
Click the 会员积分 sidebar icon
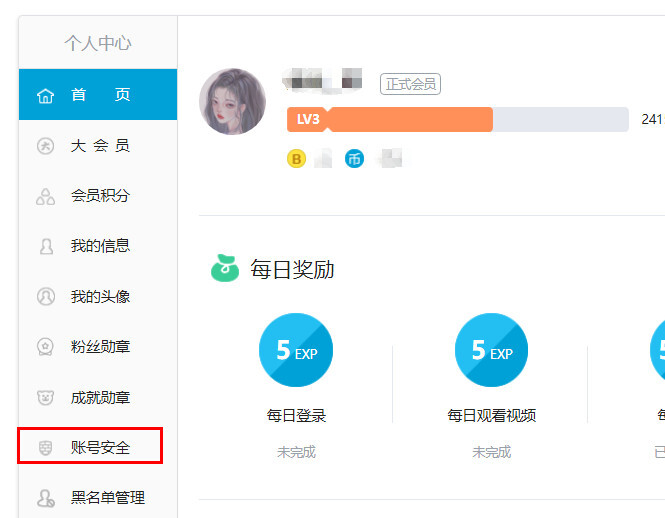(45, 196)
